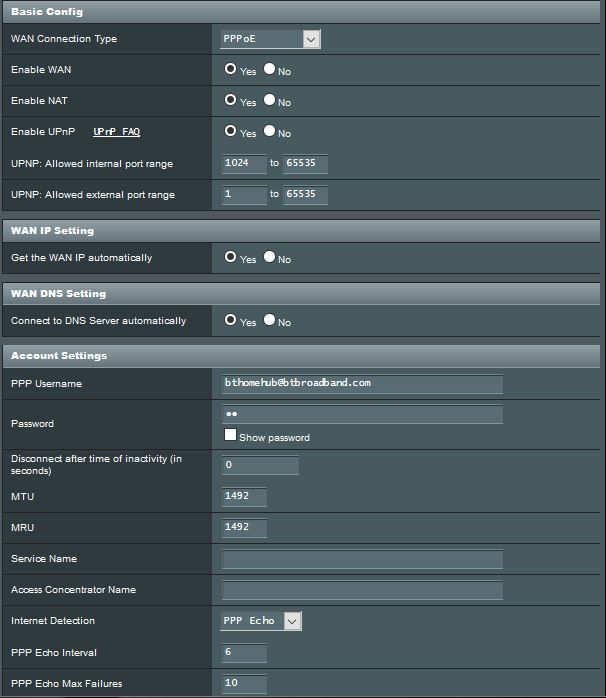Select Yes for Enable UPnP

[230, 130]
